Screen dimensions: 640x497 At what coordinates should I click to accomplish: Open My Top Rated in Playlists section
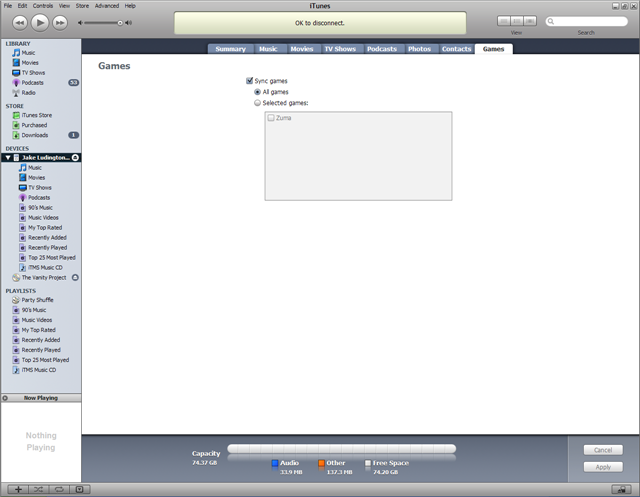(x=41, y=330)
